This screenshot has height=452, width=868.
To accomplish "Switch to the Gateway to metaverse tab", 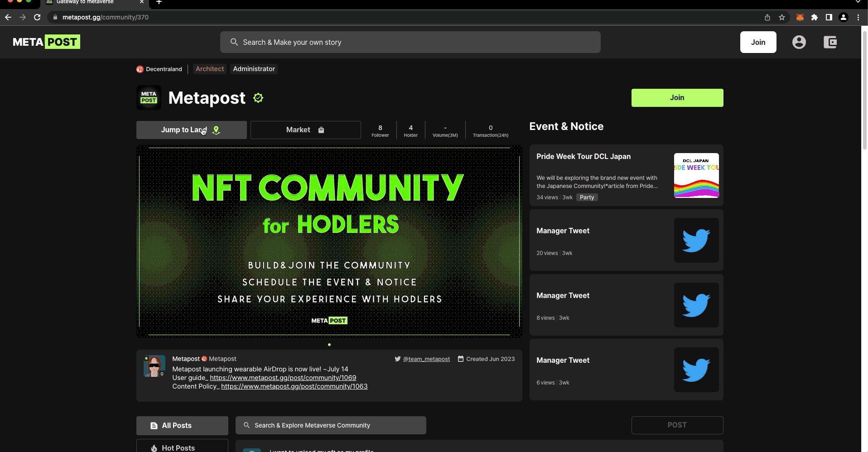I will click(x=95, y=2).
